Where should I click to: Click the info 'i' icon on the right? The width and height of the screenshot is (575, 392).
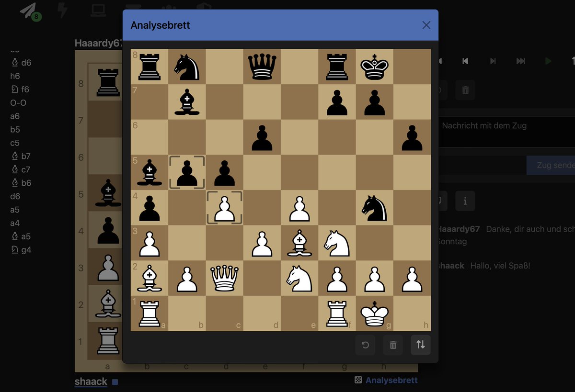[465, 201]
